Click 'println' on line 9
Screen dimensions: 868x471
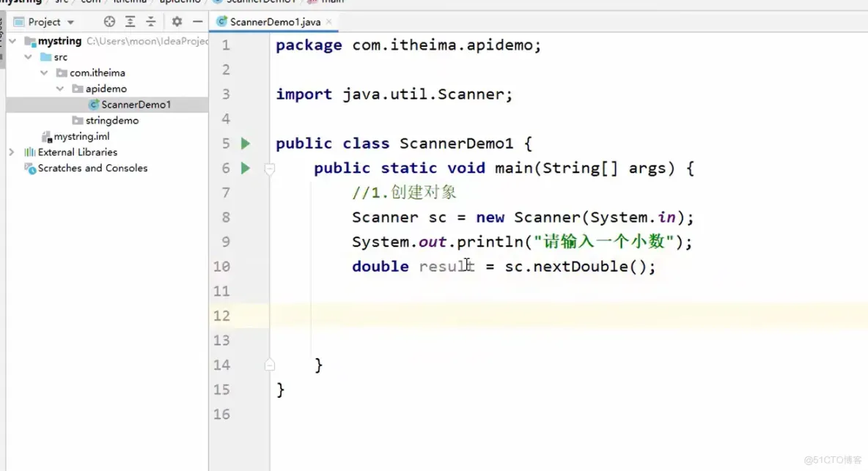(x=490, y=242)
